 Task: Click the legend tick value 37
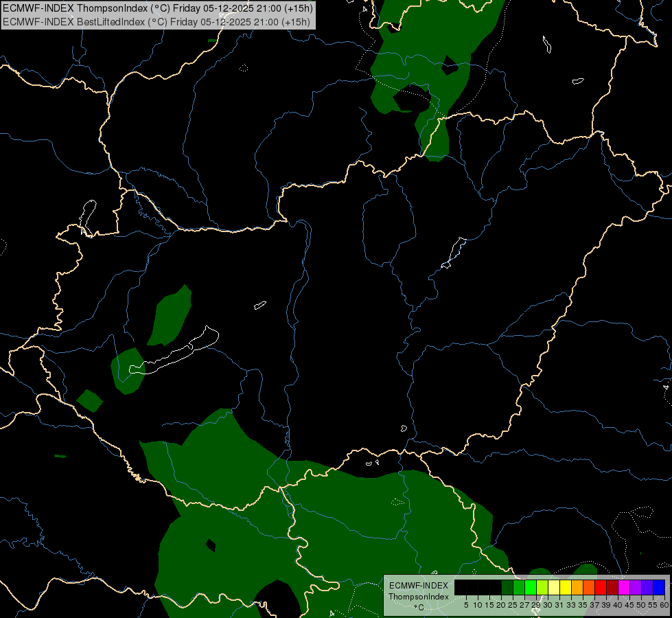tap(594, 605)
